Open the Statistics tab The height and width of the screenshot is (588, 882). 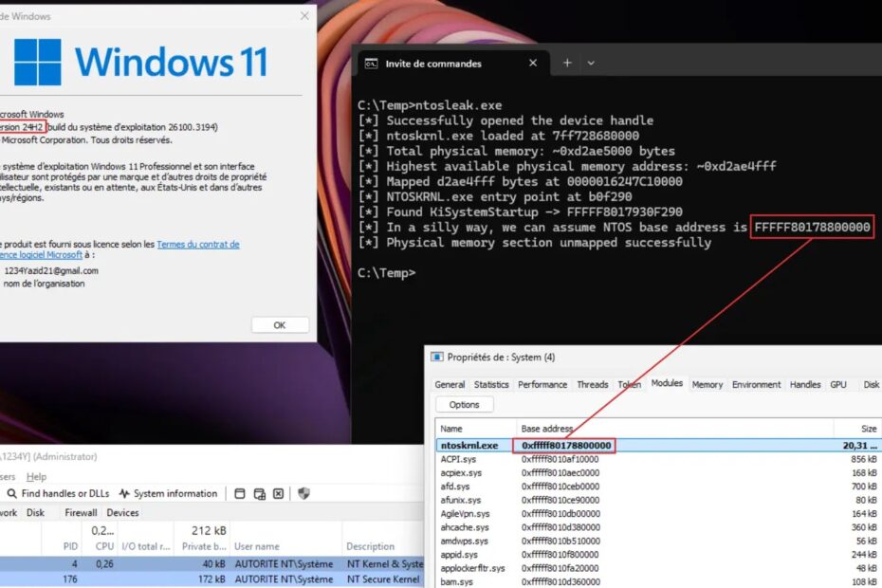(491, 384)
